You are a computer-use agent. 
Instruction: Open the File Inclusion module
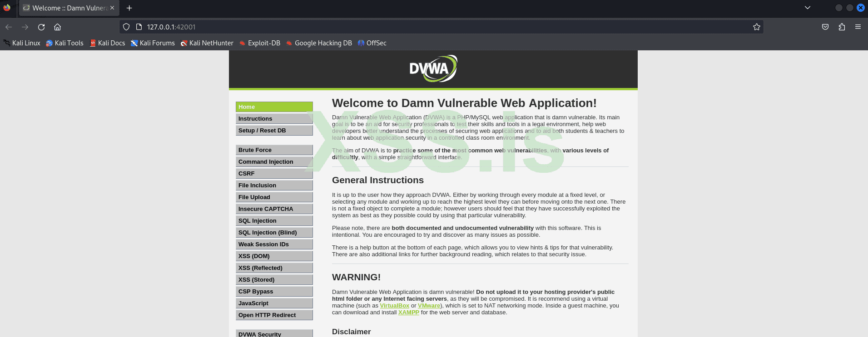pos(274,185)
